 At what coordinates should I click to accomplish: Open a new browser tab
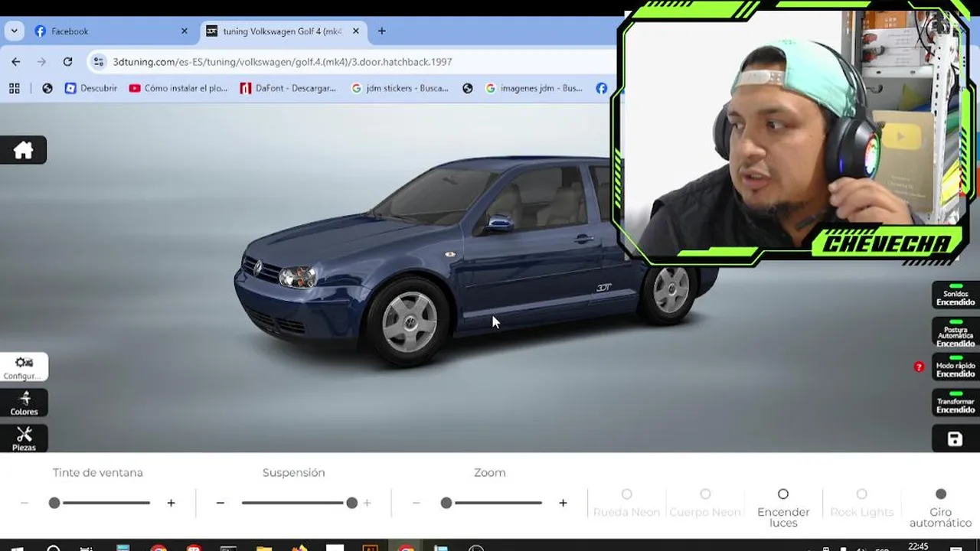[x=381, y=31]
